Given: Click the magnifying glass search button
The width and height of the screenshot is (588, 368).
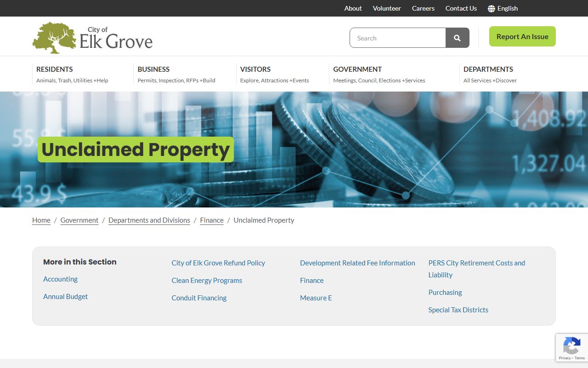Looking at the screenshot, I should [457, 38].
